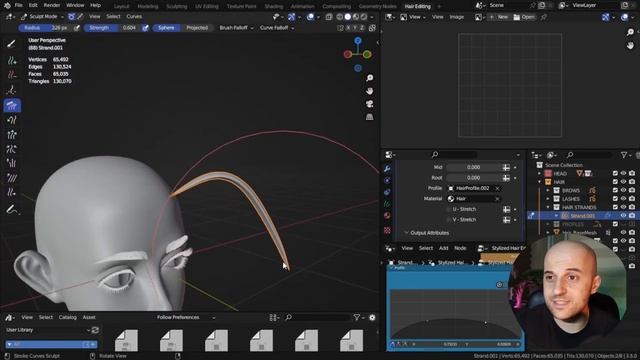Open asset browser settings gear icon

(x=372, y=317)
